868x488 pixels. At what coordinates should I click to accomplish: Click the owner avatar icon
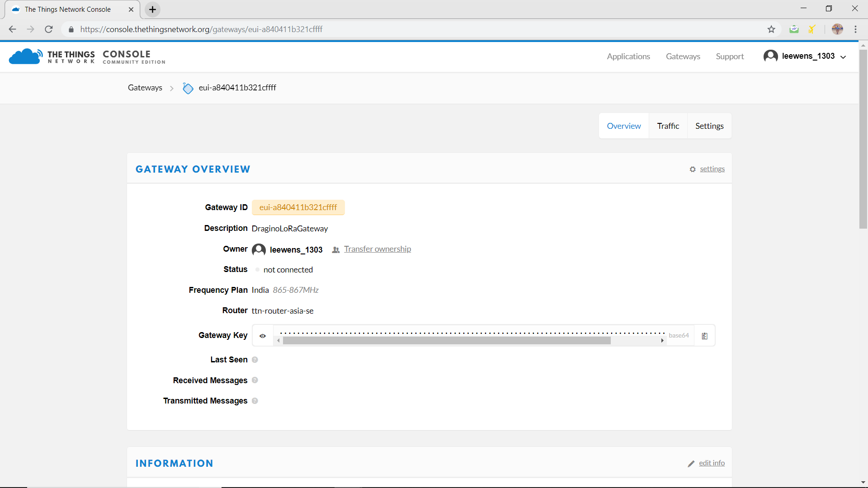coord(259,249)
